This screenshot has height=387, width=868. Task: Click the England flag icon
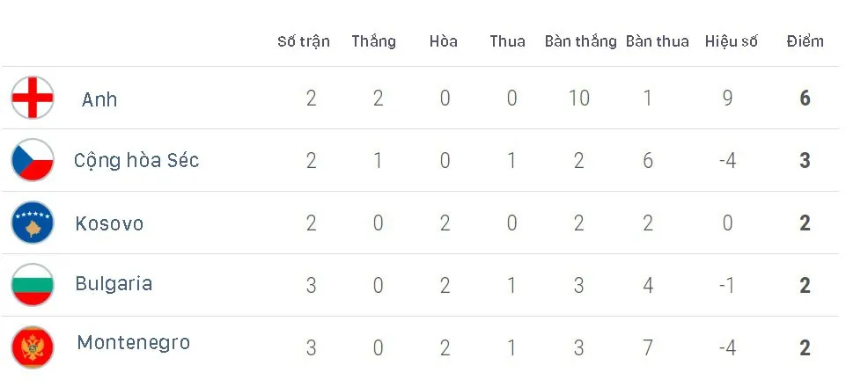tap(33, 98)
